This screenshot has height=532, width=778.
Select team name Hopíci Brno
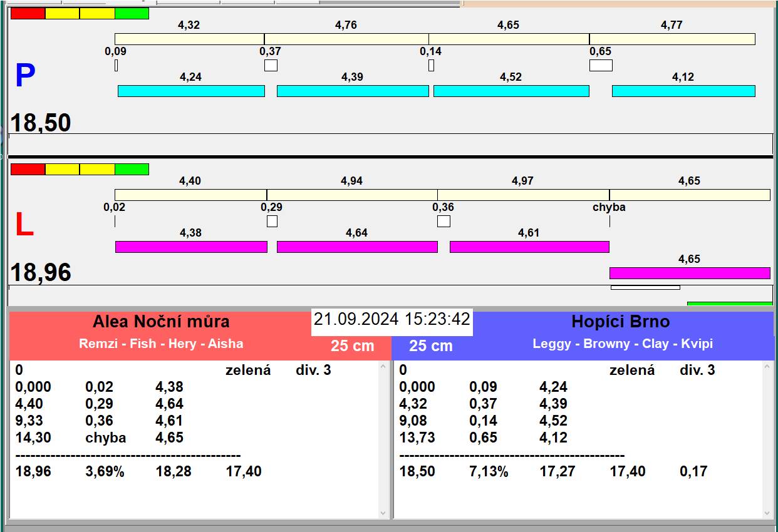coord(621,322)
